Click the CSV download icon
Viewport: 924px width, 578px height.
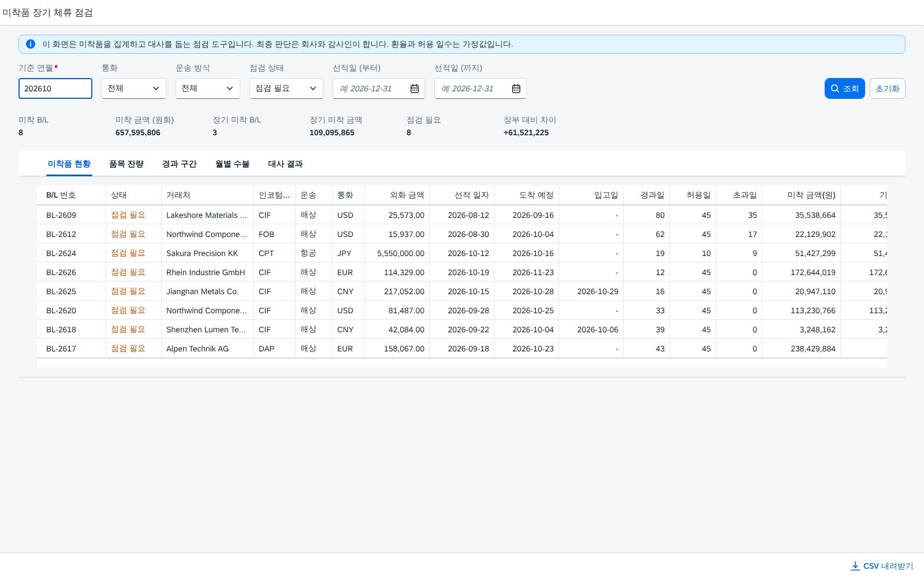855,566
